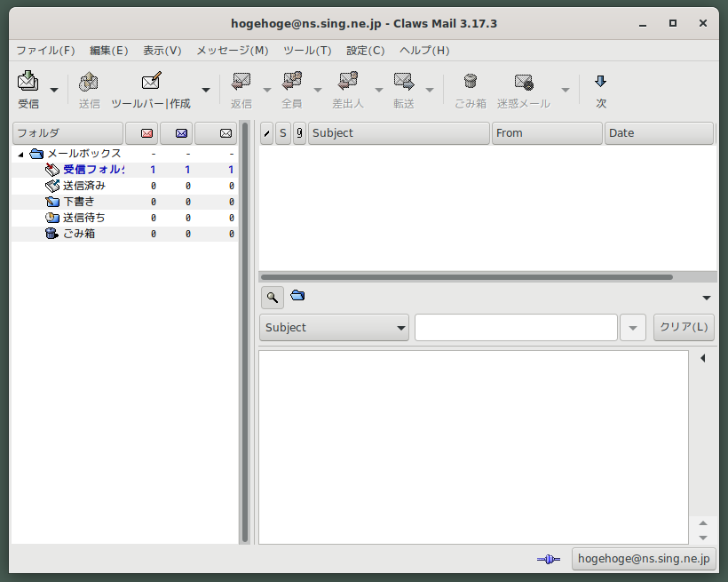
Task: Click the 全員 reply-all icon
Action: [x=292, y=82]
